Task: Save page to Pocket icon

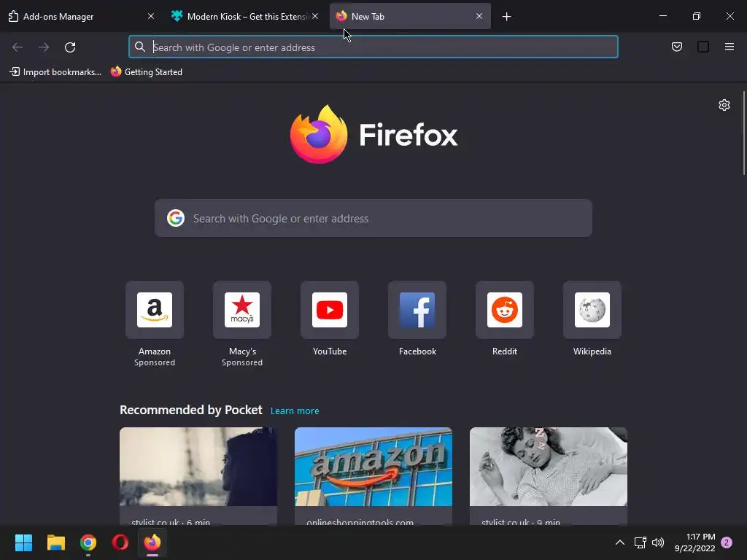Action: pos(676,47)
